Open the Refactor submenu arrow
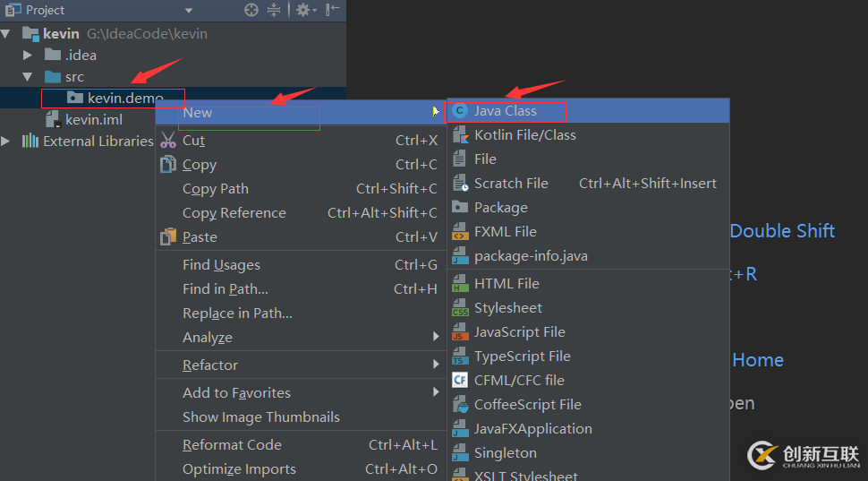 point(436,365)
